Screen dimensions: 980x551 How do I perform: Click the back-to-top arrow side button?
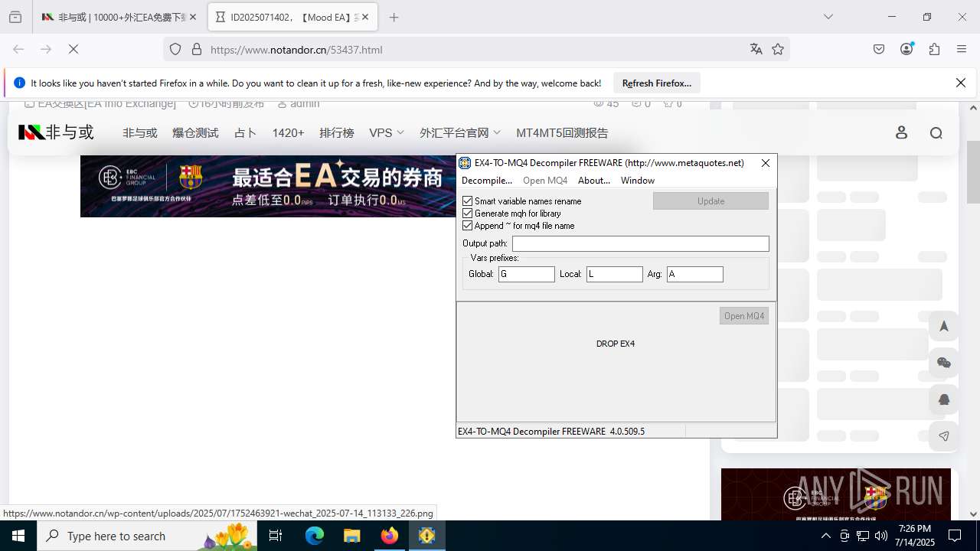tap(944, 326)
